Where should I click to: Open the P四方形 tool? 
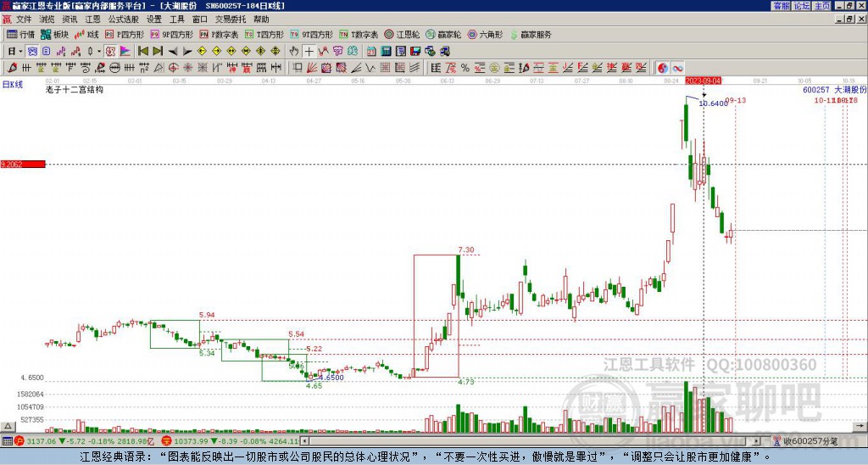point(125,34)
